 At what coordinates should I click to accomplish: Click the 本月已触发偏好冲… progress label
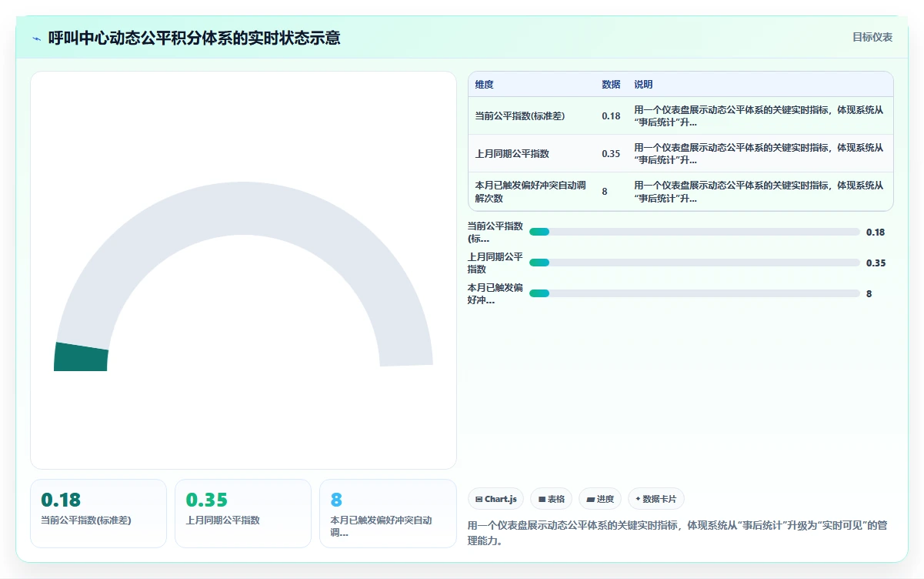[495, 293]
